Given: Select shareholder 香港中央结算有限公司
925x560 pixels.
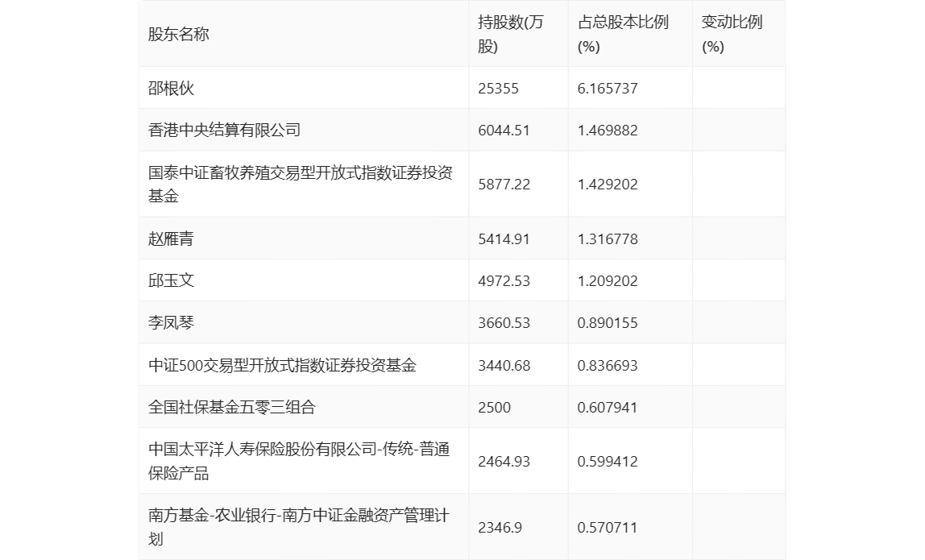Looking at the screenshot, I should [x=224, y=130].
